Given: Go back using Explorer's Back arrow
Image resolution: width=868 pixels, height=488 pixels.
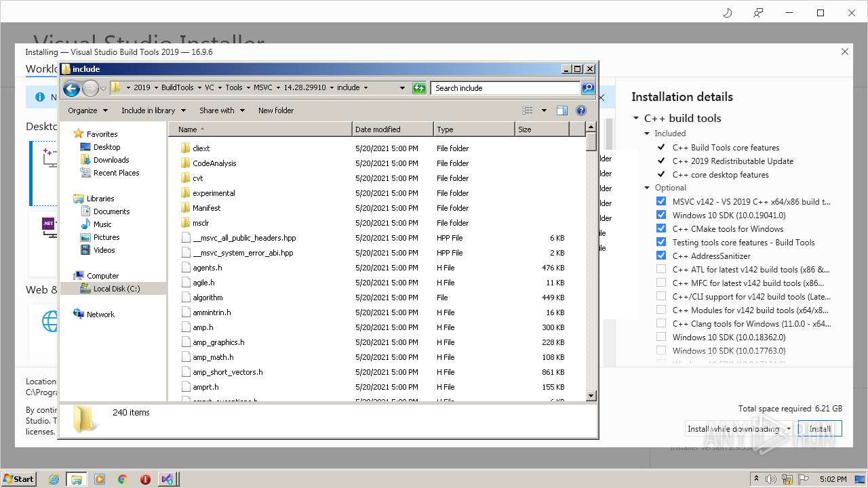Looking at the screenshot, I should click(71, 88).
